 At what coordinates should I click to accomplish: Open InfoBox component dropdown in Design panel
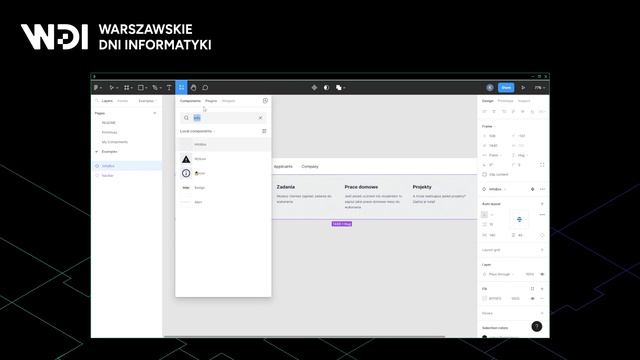(x=497, y=189)
